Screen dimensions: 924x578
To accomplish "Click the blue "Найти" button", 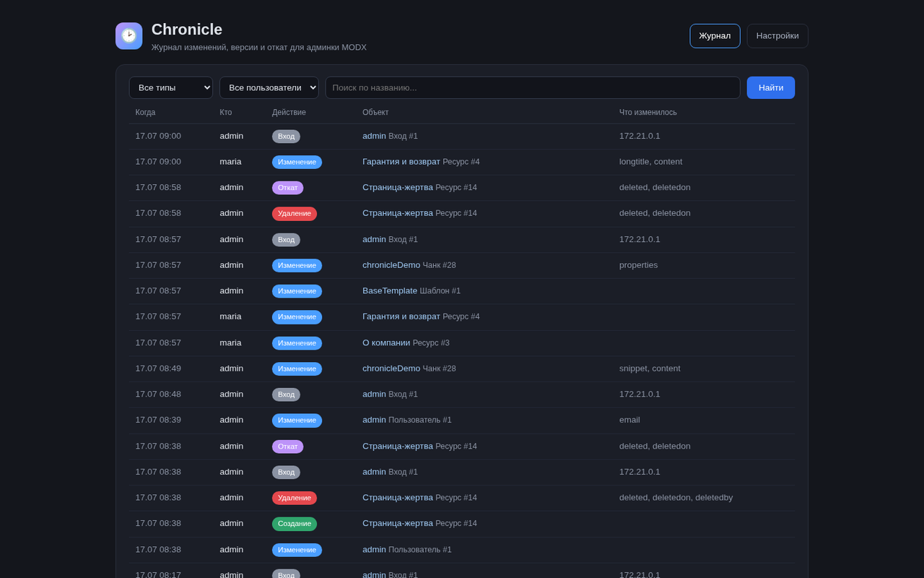I will tap(771, 87).
